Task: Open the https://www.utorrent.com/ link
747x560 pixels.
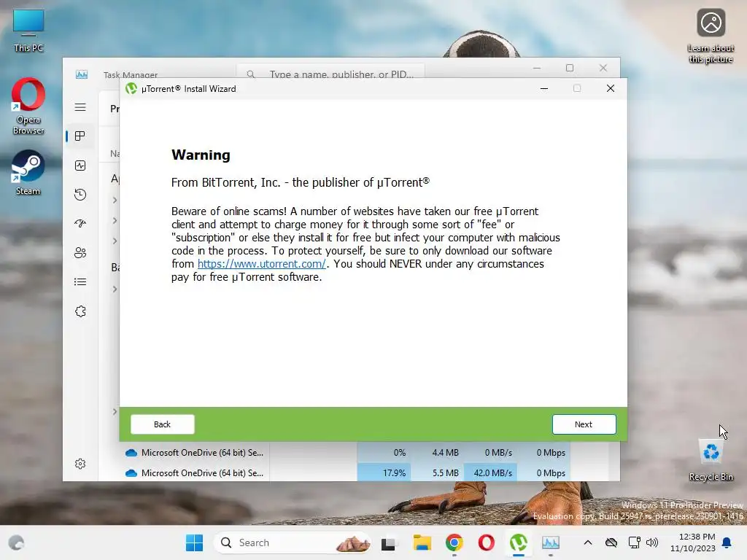Action: [262, 264]
